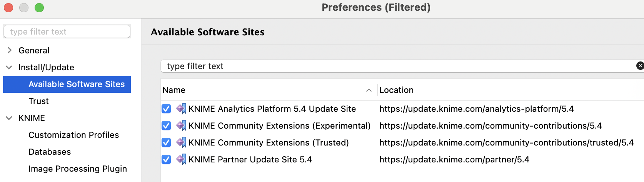The image size is (644, 182).
Task: Open the Image Processing Plugin page
Action: pos(78,169)
